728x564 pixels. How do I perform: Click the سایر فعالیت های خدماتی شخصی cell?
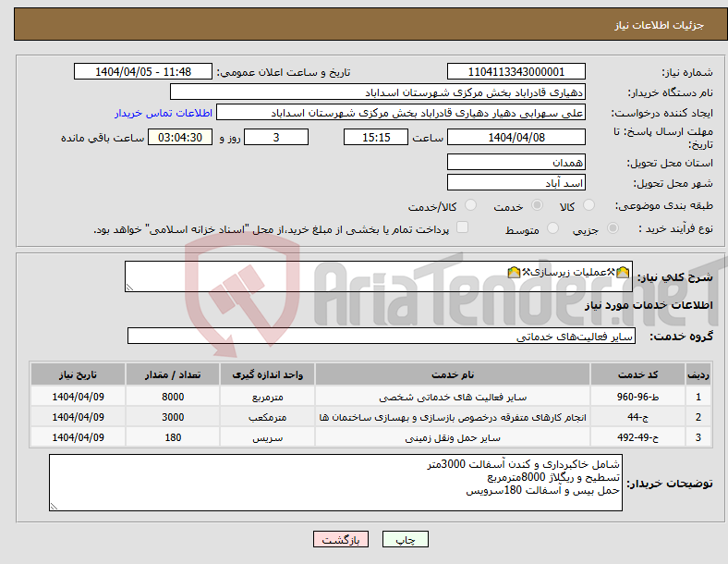pos(453,397)
